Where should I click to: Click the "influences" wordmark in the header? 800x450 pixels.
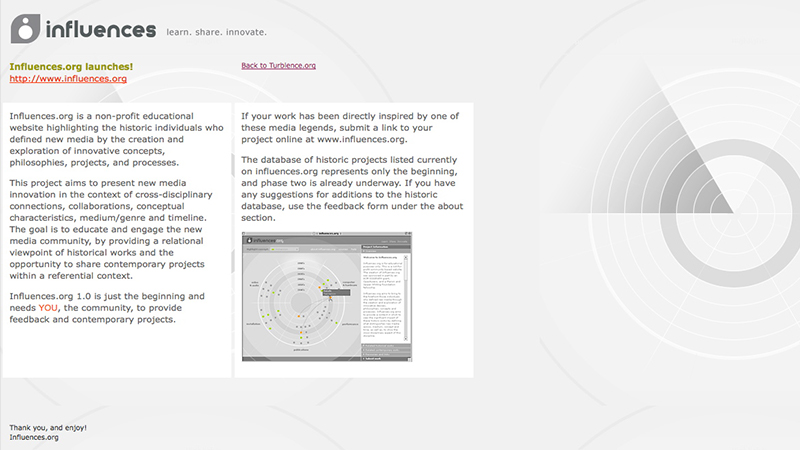pyautogui.click(x=101, y=30)
